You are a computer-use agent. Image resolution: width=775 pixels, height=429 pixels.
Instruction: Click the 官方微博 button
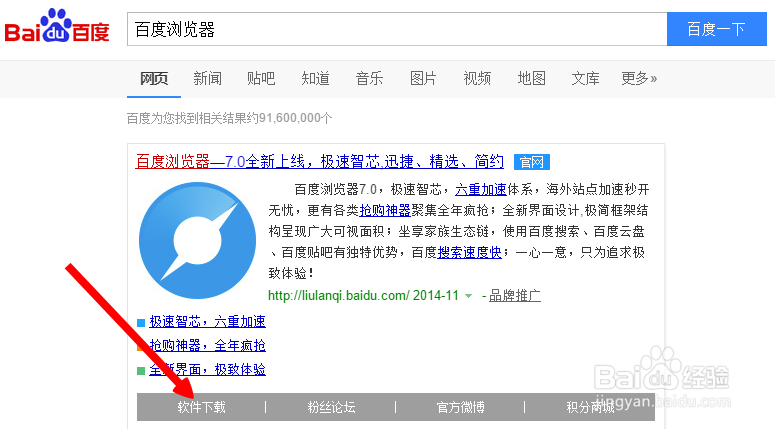[x=461, y=407]
